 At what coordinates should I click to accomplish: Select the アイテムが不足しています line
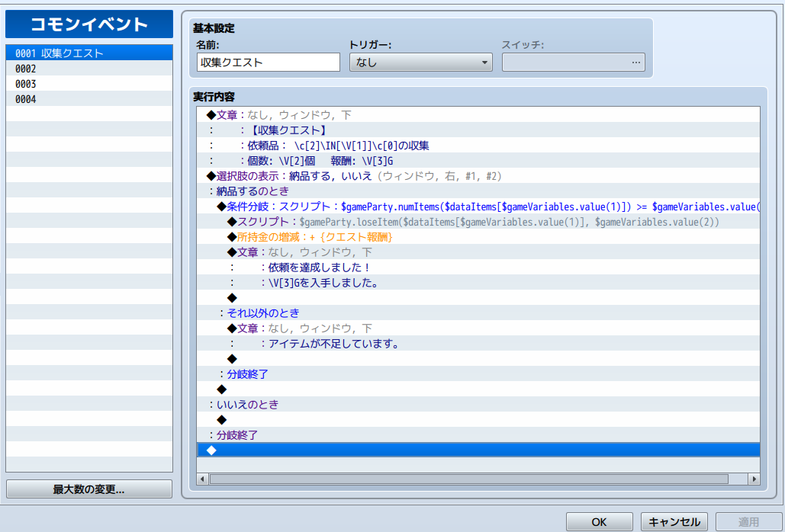tap(478, 344)
